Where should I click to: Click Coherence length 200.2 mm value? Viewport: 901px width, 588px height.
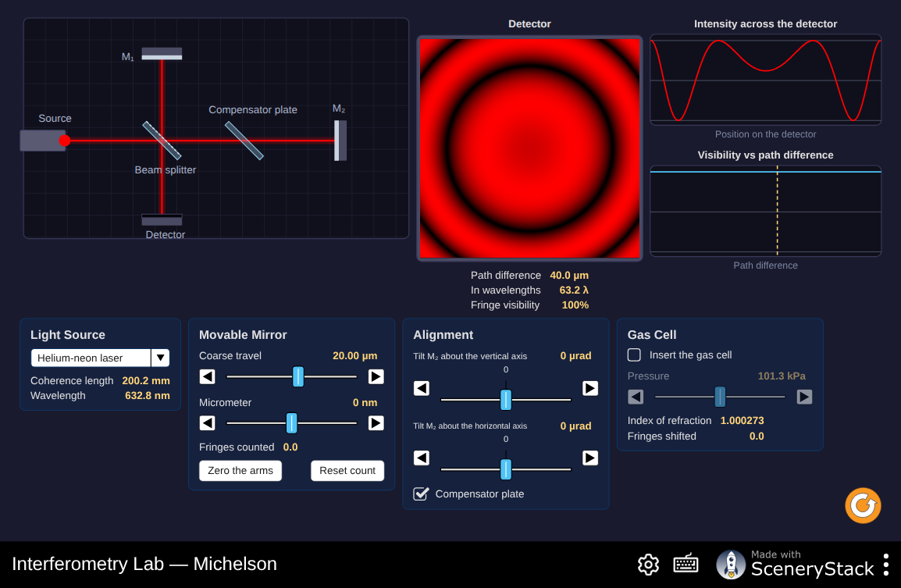click(146, 380)
